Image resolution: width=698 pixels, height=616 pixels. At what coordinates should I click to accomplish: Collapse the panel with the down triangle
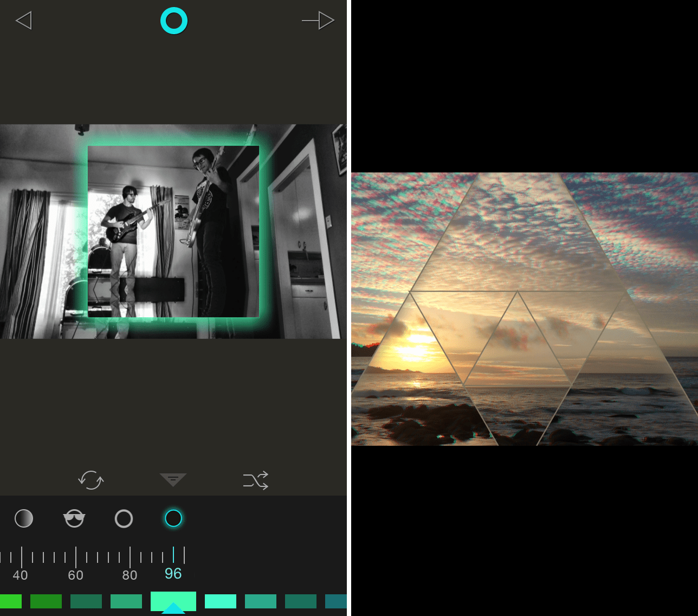click(x=173, y=479)
